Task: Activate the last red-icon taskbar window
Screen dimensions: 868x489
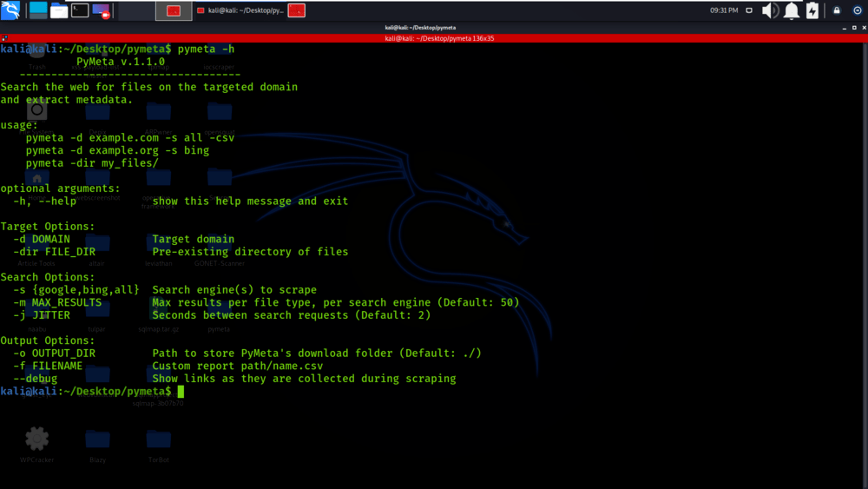Action: 297,10
